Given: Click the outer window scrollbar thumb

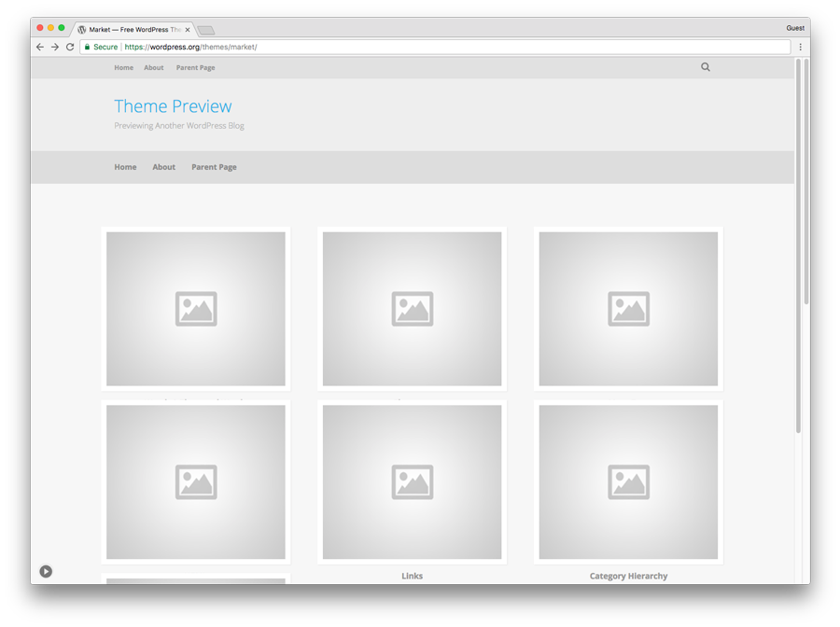Looking at the screenshot, I should [x=806, y=181].
